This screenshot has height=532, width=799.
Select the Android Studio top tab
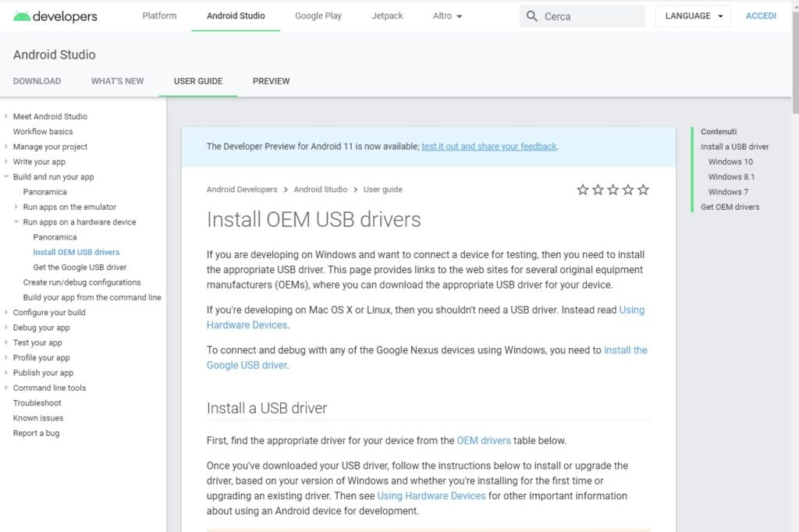(x=236, y=16)
